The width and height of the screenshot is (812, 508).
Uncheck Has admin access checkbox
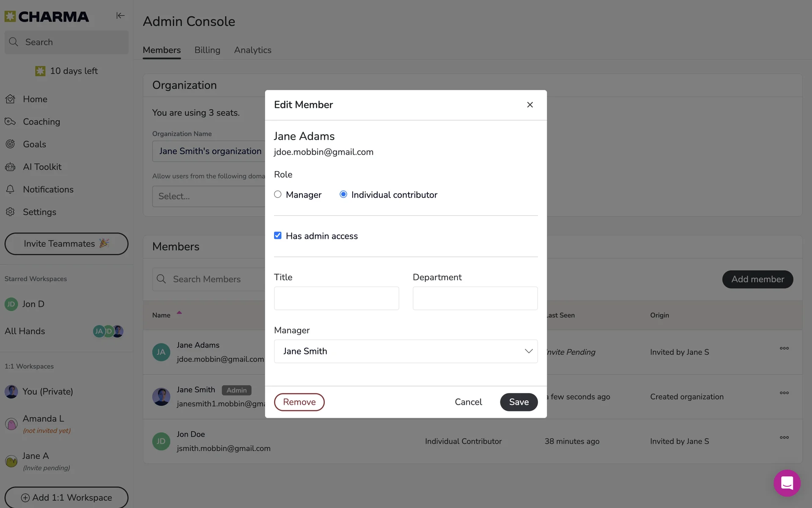278,236
